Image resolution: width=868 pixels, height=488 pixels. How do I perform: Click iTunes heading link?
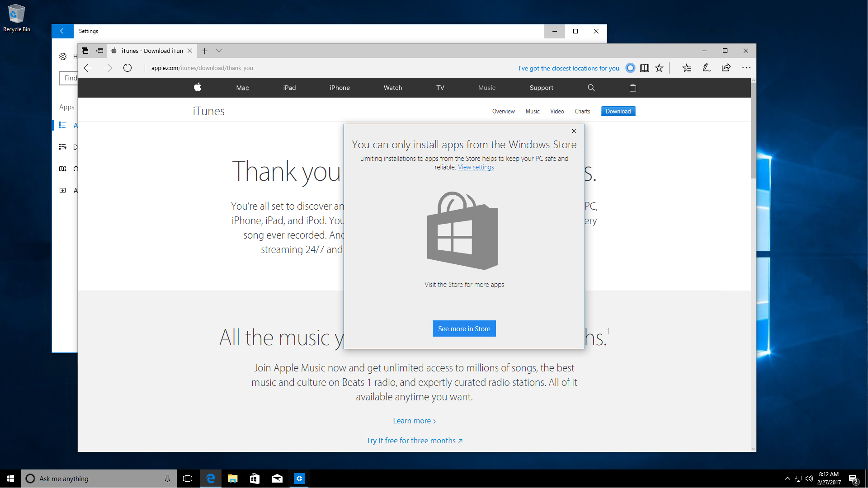[x=208, y=111]
